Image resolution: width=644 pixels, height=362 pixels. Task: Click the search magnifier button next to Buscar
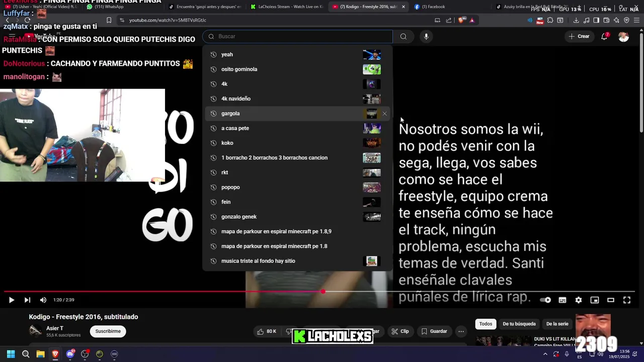(x=403, y=36)
